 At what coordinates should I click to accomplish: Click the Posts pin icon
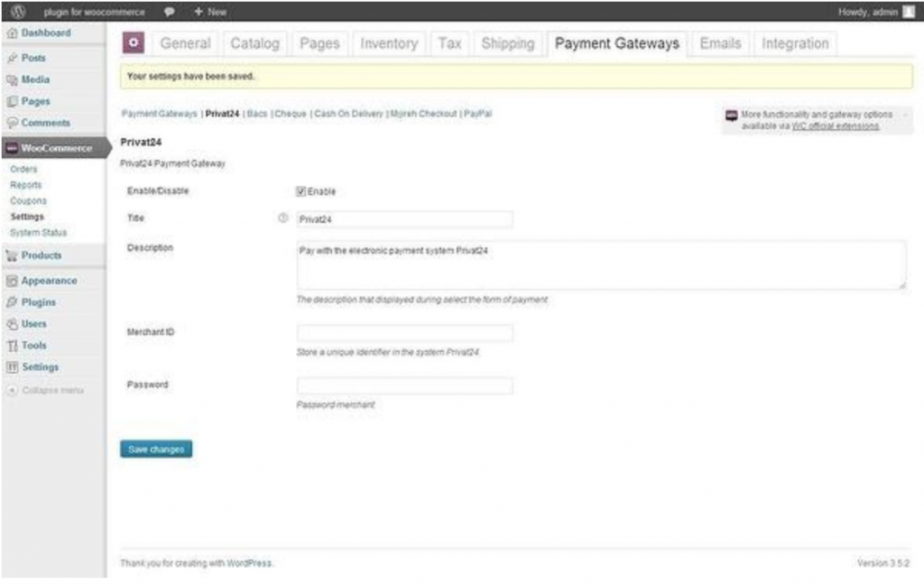(x=12, y=58)
